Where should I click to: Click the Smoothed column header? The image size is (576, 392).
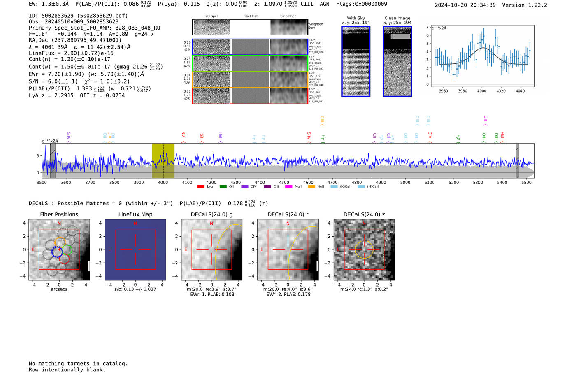288,16
